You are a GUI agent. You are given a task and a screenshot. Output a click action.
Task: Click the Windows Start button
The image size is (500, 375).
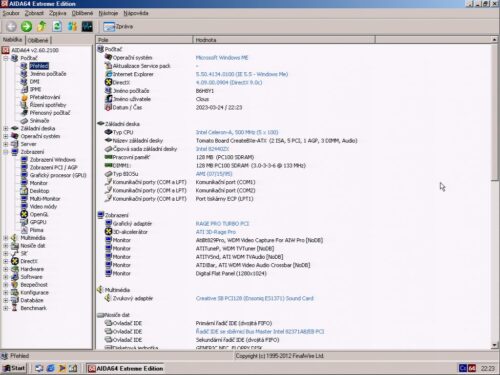tap(14, 368)
